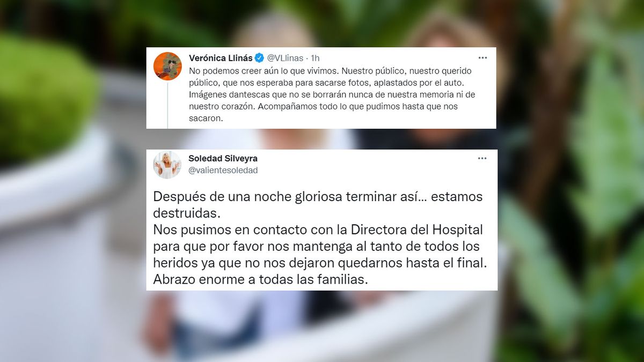Click the thread line below Verónica's avatar

[x=167, y=106]
